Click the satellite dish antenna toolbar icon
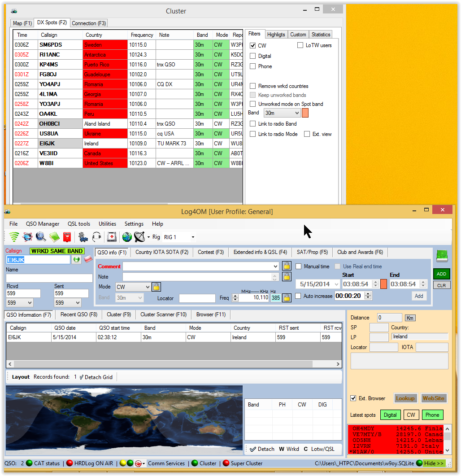The width and height of the screenshot is (461, 476). pos(139,237)
